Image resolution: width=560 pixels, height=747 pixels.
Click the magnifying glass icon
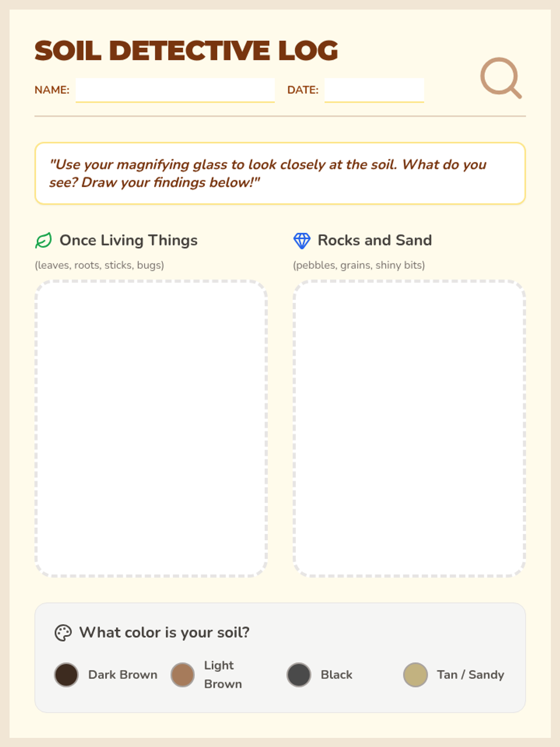[500, 78]
